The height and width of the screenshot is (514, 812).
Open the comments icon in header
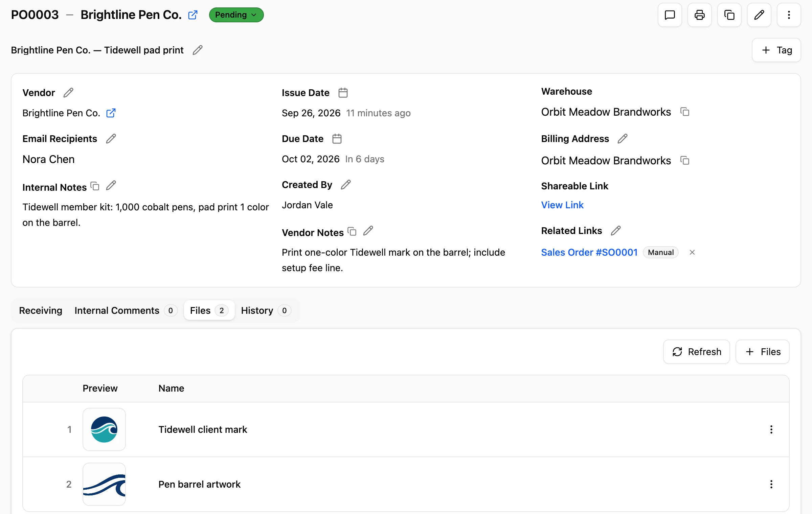(670, 15)
